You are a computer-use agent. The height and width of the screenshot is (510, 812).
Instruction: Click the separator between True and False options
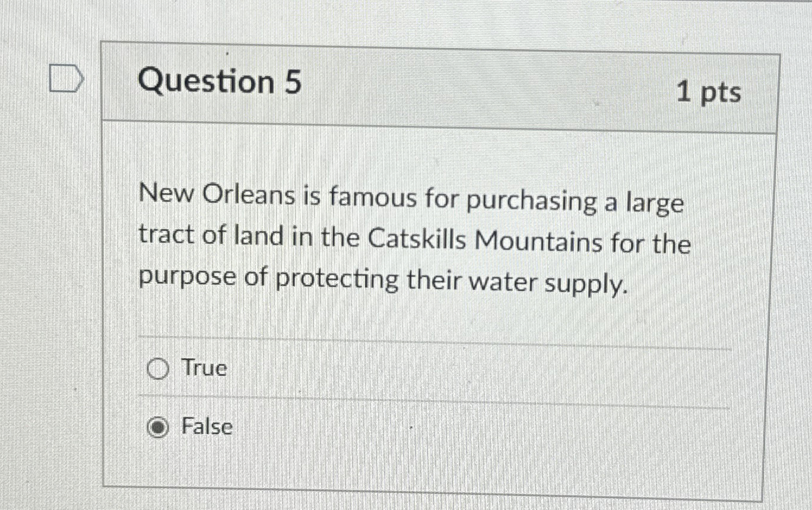coord(433,399)
